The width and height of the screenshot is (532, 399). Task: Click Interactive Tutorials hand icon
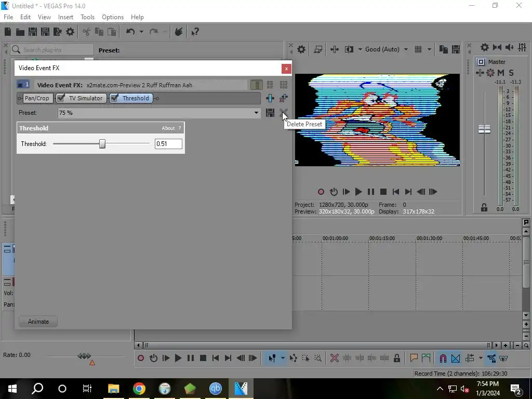pos(179,32)
